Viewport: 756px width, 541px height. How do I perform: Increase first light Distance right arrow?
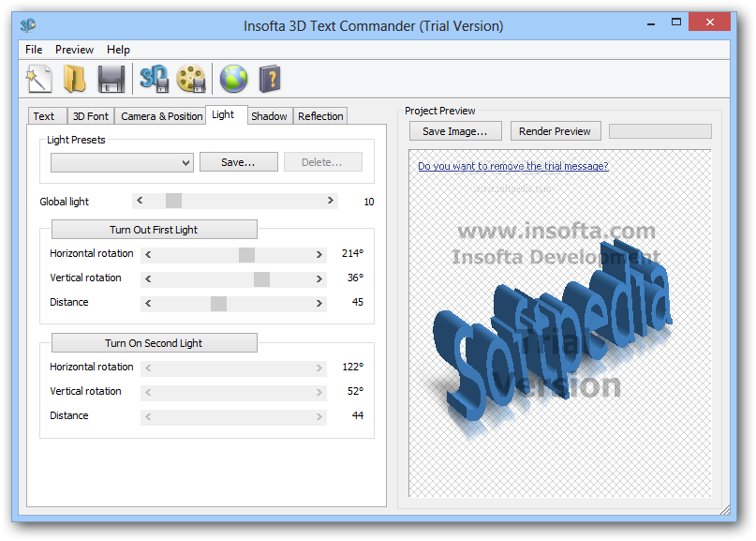[319, 304]
